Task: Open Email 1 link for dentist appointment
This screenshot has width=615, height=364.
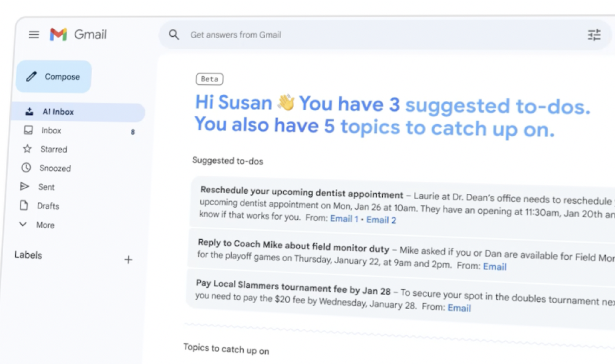Action: coord(344,218)
